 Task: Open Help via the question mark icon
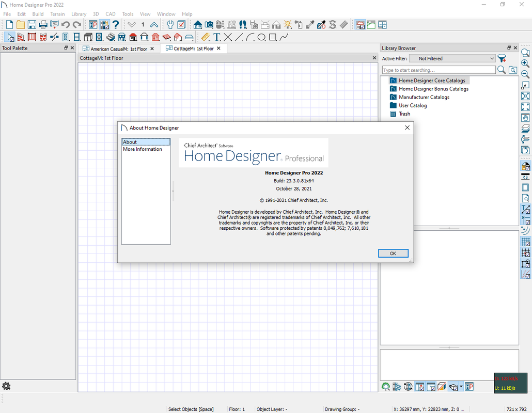pyautogui.click(x=116, y=25)
